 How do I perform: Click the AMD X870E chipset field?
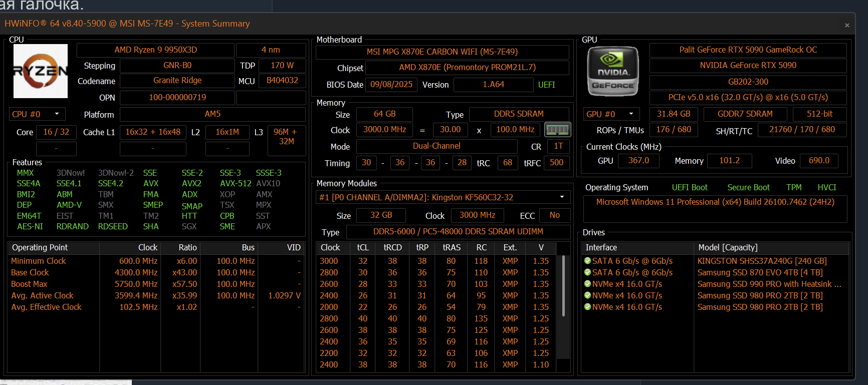point(467,68)
